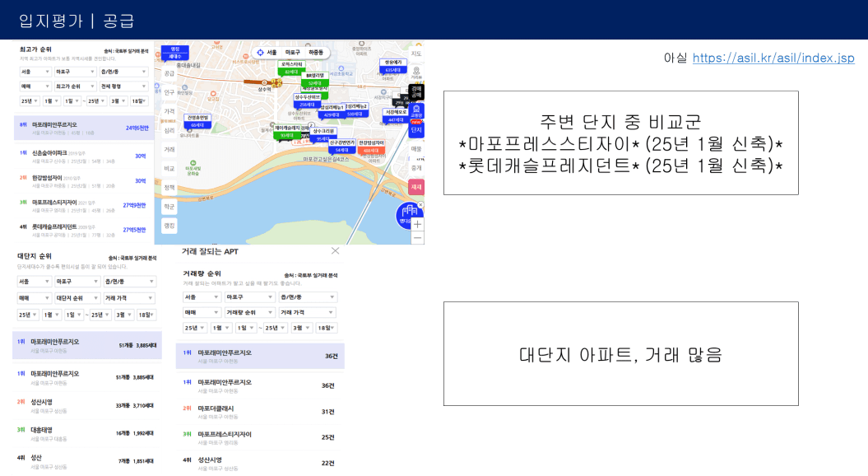
Task: Expand 거래 가격 dropdown in 대단지 순위 panel
Action: 129,298
